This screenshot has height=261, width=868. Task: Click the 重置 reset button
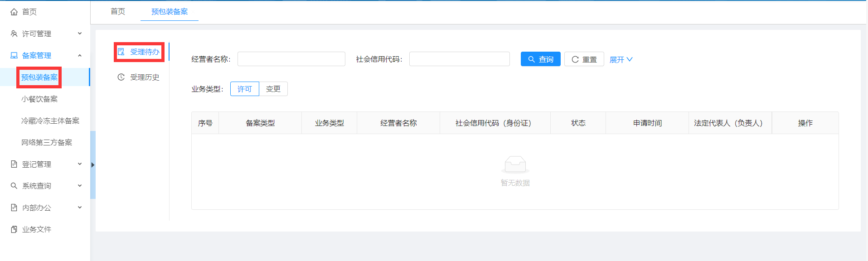click(x=584, y=59)
